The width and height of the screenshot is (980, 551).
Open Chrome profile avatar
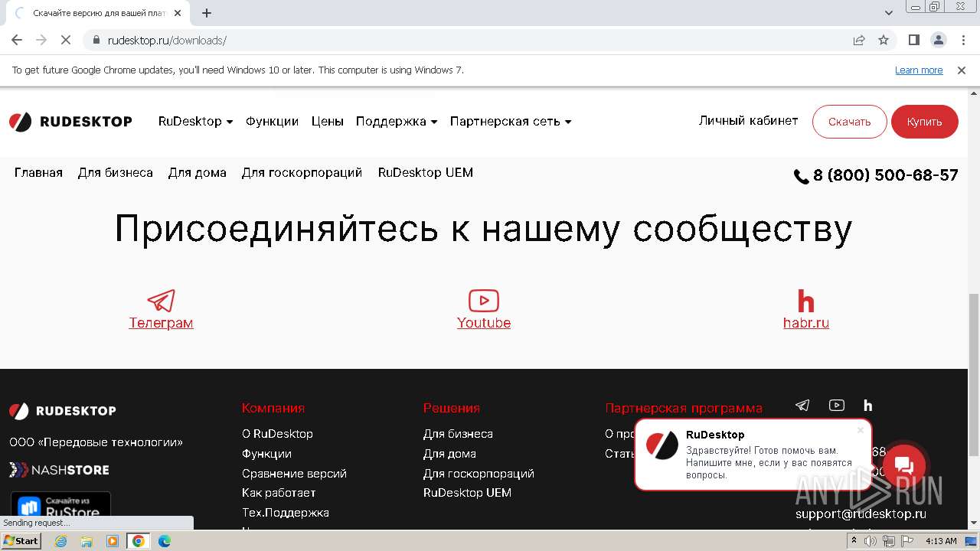(x=939, y=40)
